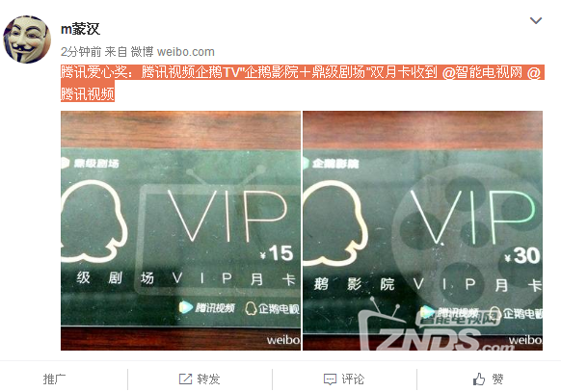Open 评论 comments section
This screenshot has height=392, width=561.
(x=353, y=379)
